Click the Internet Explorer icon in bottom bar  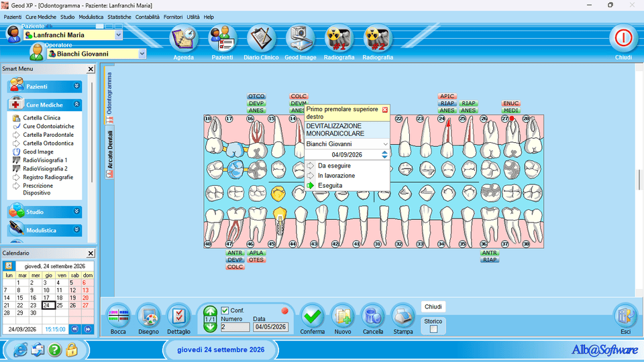pyautogui.click(x=20, y=350)
